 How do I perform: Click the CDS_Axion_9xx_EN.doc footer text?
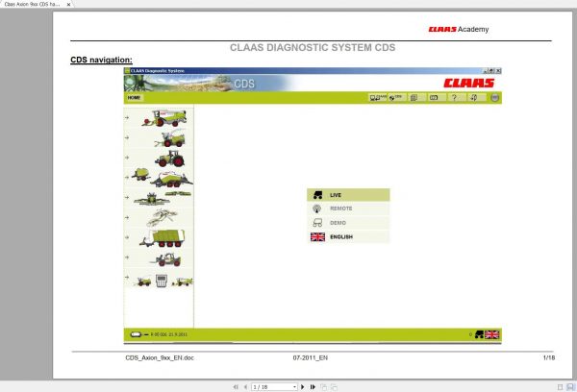(x=160, y=357)
